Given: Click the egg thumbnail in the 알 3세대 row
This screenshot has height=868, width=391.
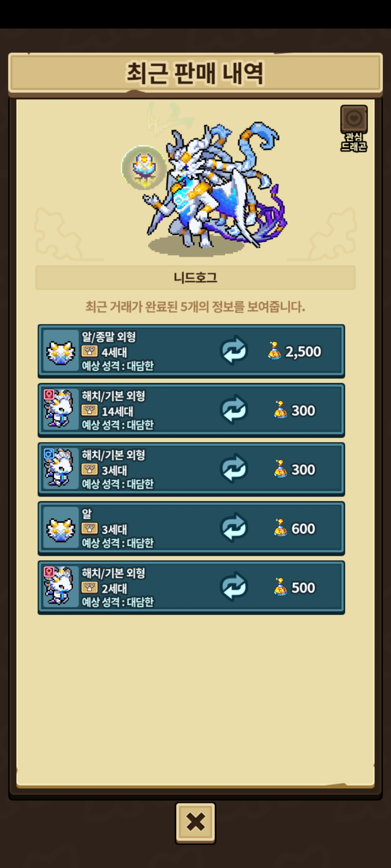Looking at the screenshot, I should click(x=61, y=528).
